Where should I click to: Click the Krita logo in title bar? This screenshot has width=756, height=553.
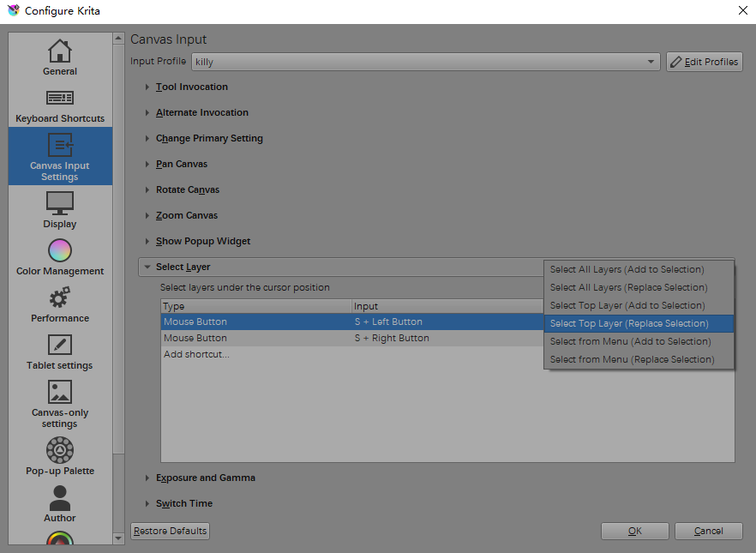tap(14, 10)
